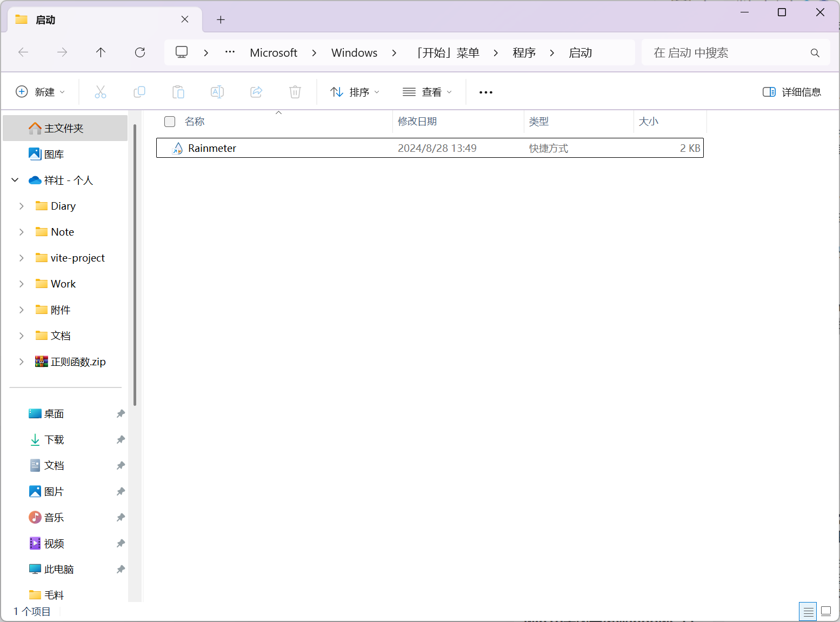Toggle the 详细信息 details pane
Viewport: 840px width, 622px height.
pyautogui.click(x=792, y=92)
